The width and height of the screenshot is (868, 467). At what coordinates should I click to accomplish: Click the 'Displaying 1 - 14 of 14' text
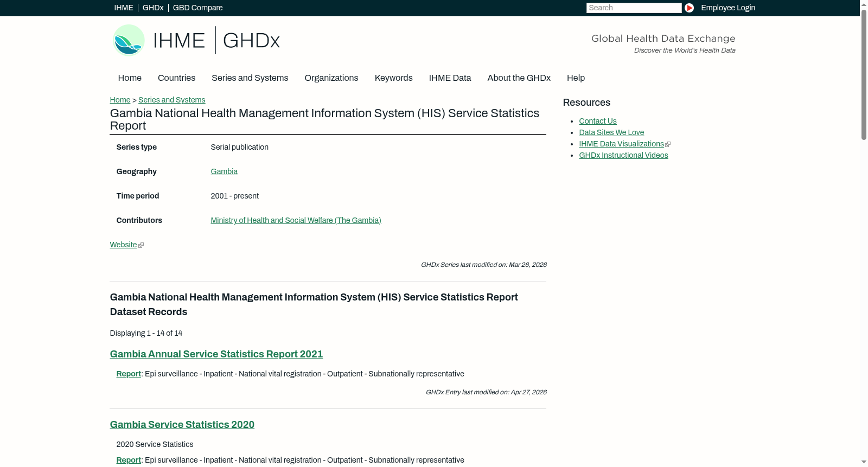coord(146,333)
